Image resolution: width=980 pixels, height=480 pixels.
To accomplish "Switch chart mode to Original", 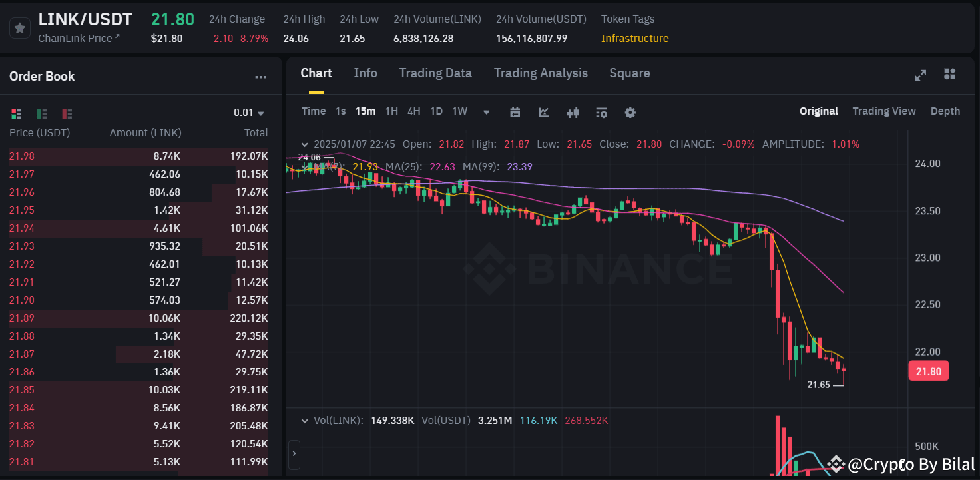I will coord(819,111).
